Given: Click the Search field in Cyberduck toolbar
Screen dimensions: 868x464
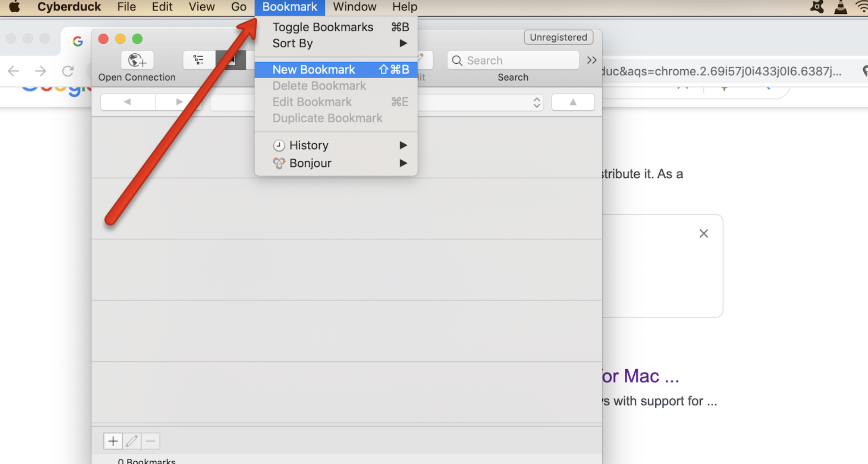Looking at the screenshot, I should click(513, 60).
